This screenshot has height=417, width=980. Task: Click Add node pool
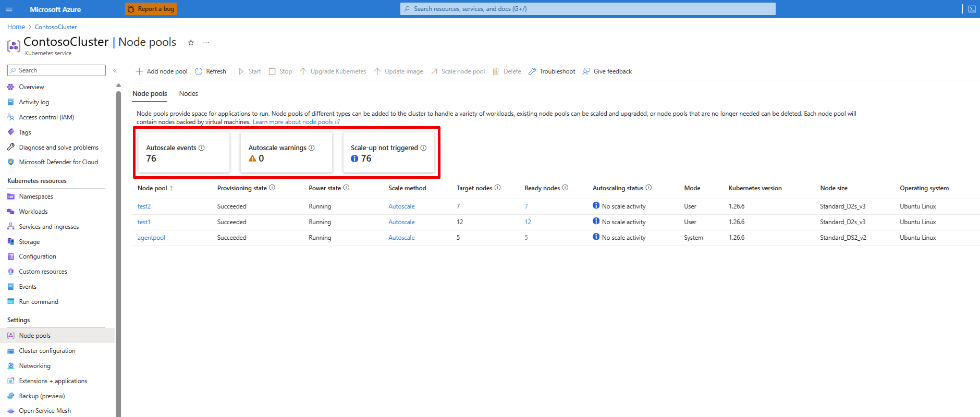(162, 71)
